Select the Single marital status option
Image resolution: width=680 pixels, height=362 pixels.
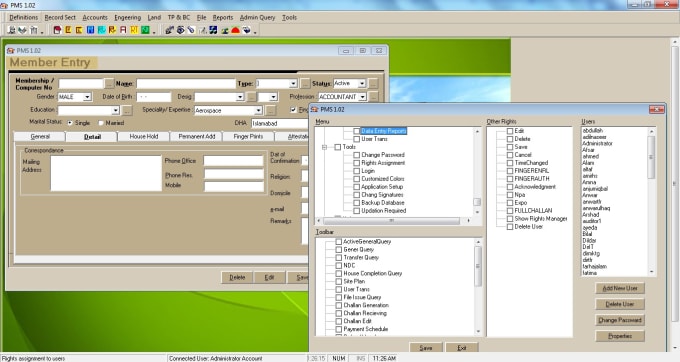coord(70,123)
